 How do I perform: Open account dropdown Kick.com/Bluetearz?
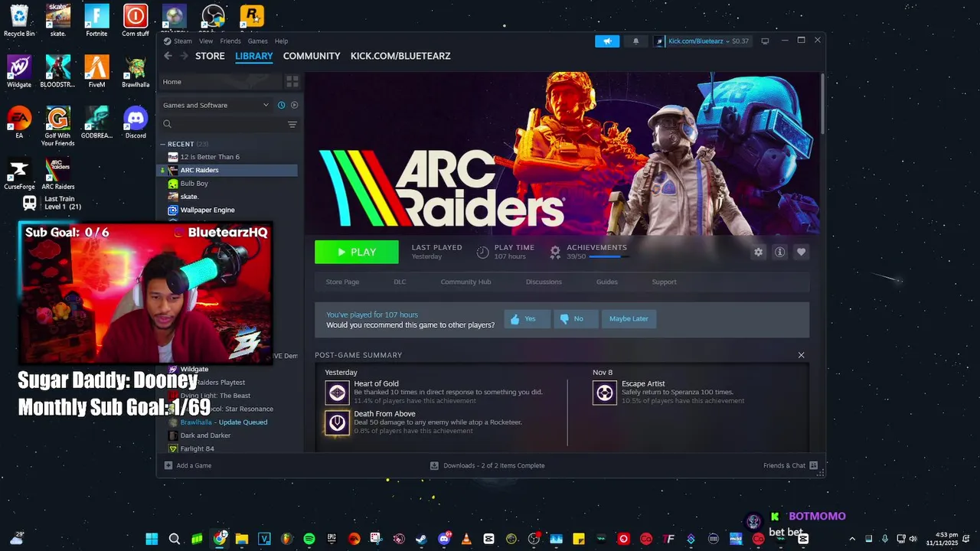pos(697,41)
